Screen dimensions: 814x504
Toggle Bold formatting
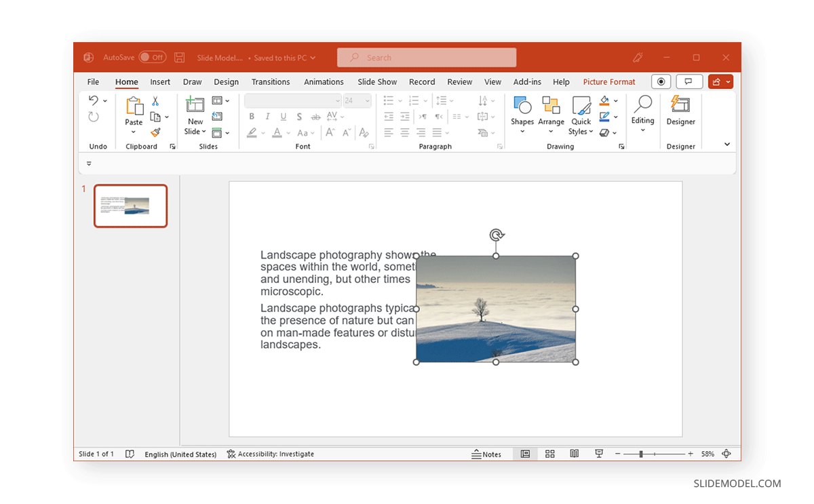(x=251, y=116)
